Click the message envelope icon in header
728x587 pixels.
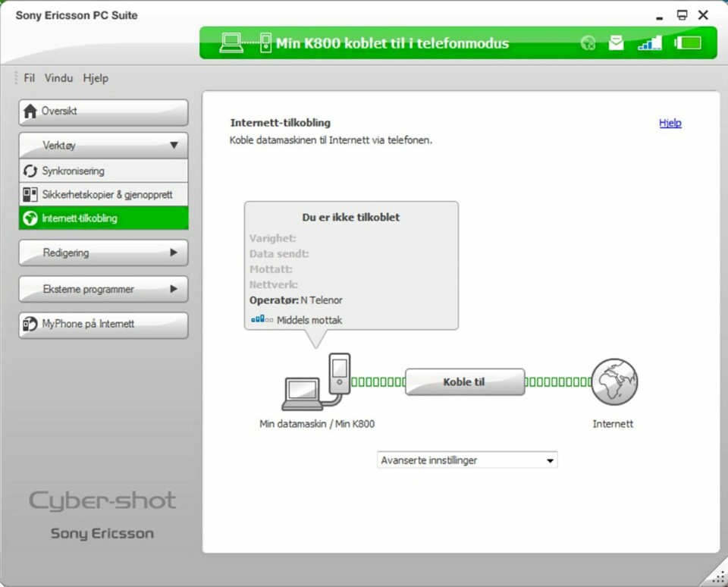tap(616, 42)
